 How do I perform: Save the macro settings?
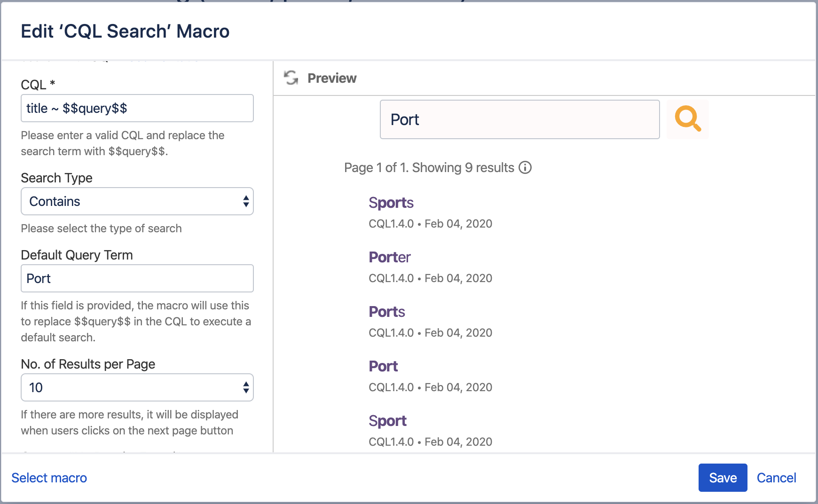[722, 478]
